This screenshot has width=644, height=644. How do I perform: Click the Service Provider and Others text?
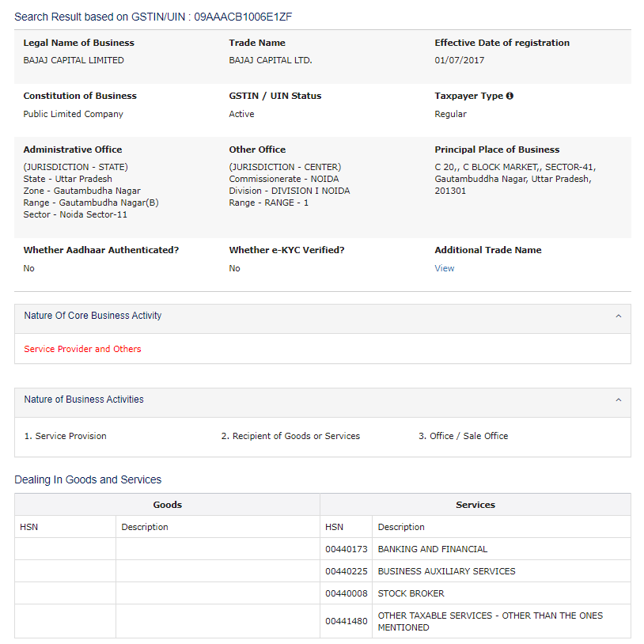82,349
